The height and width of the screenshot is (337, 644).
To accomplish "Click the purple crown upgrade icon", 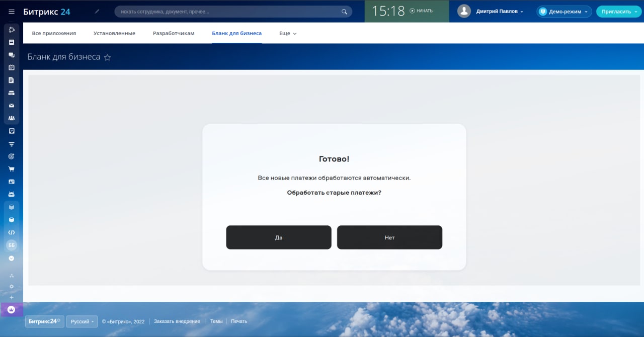I will (12, 310).
